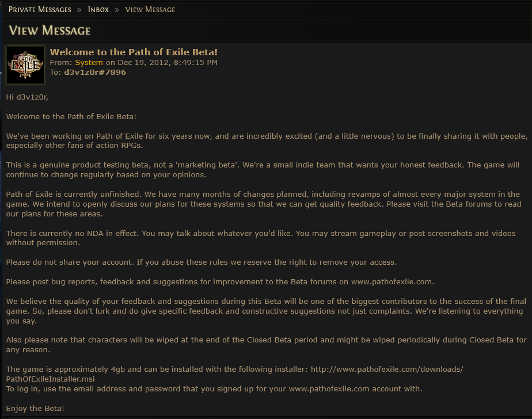Go to the Inbox breadcrumb
The width and height of the screenshot is (532, 419).
pyautogui.click(x=98, y=10)
